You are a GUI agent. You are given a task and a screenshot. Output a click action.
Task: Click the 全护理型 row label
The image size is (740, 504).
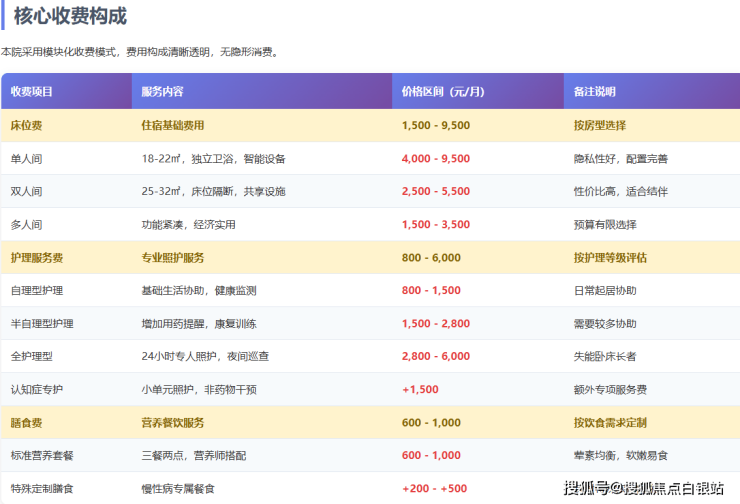pyautogui.click(x=32, y=357)
